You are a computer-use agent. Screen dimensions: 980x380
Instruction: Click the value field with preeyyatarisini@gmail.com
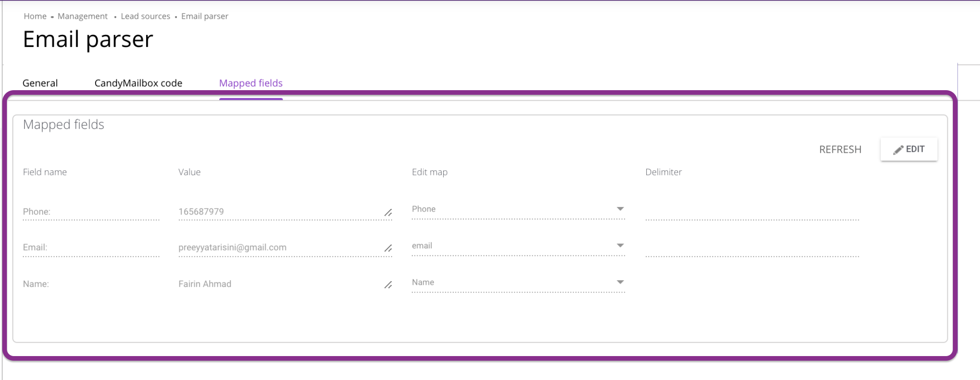click(x=285, y=248)
